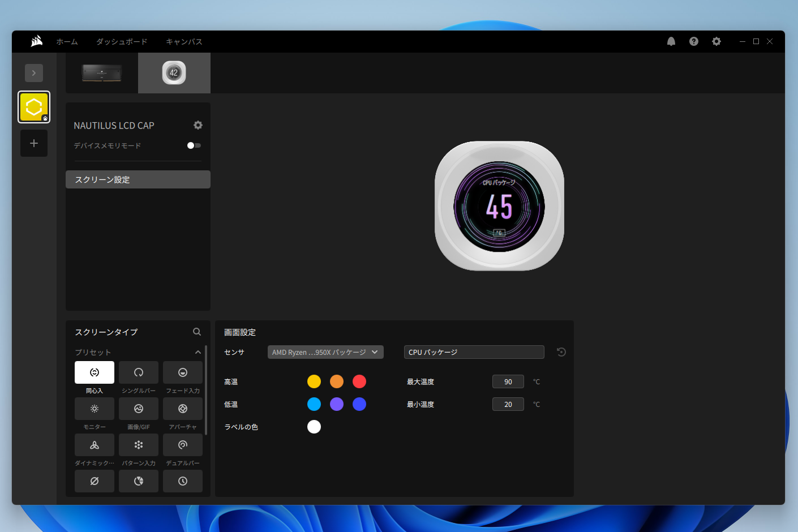Click the Corsair sails logo
Viewport: 798px width, 532px height.
click(37, 41)
